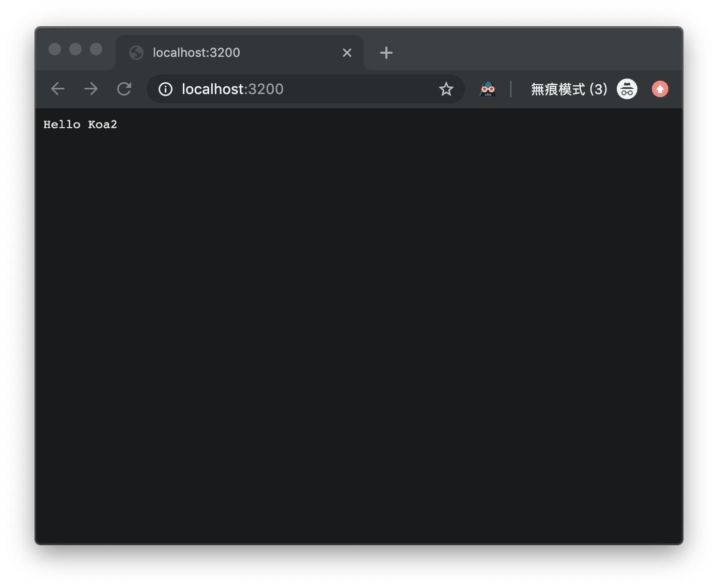Go back to the previous page

(58, 89)
